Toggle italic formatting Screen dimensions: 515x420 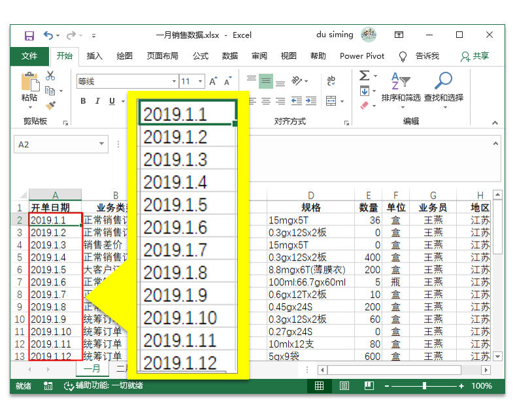click(97, 101)
